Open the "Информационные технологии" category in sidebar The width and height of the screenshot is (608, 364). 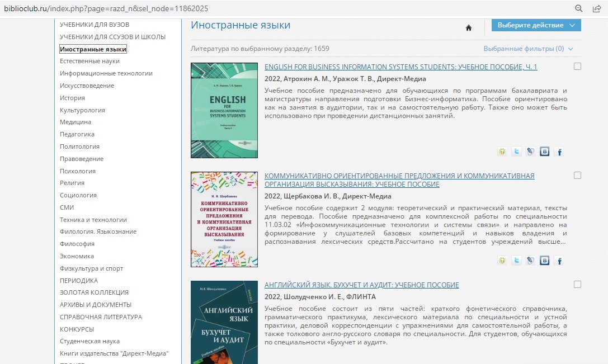[x=106, y=73]
